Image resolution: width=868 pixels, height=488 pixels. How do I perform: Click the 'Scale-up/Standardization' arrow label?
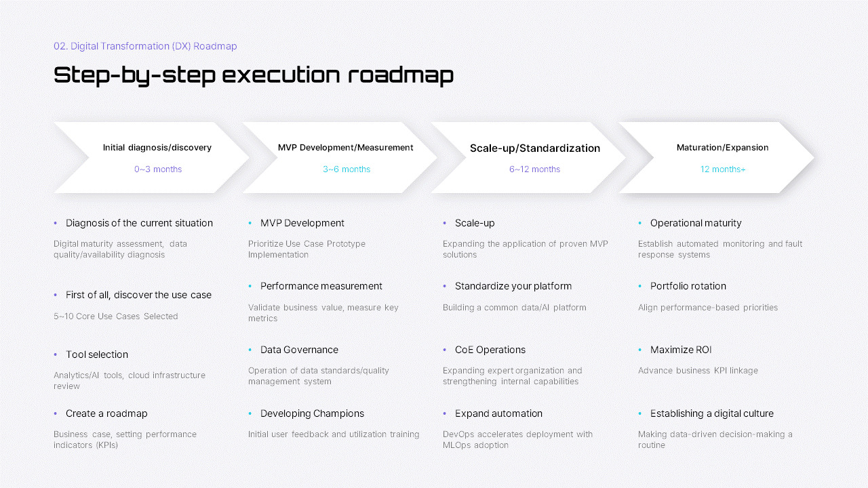[x=535, y=148]
